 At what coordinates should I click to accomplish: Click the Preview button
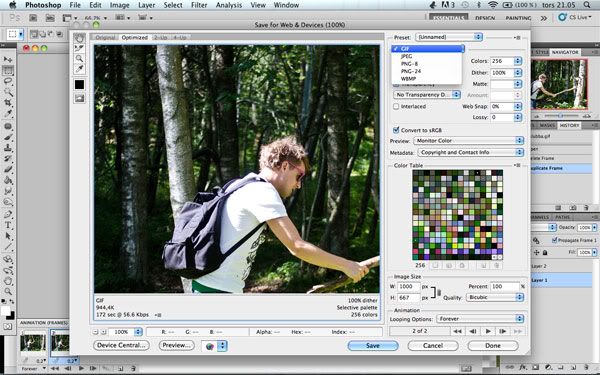click(x=176, y=345)
